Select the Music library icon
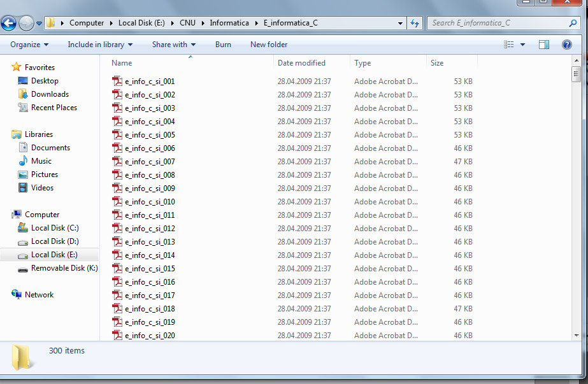This screenshot has width=588, height=384. tap(24, 161)
